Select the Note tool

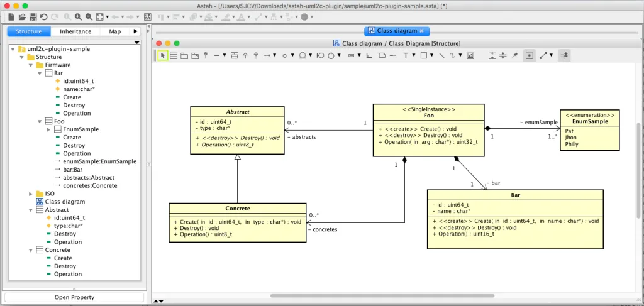(382, 55)
